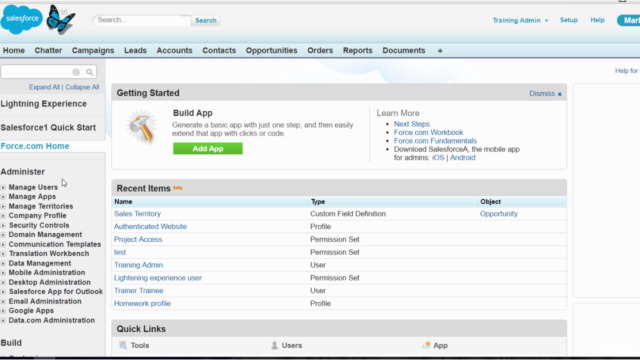The image size is (640, 360).
Task: Open the Training Admin user dropdown
Action: click(520, 20)
